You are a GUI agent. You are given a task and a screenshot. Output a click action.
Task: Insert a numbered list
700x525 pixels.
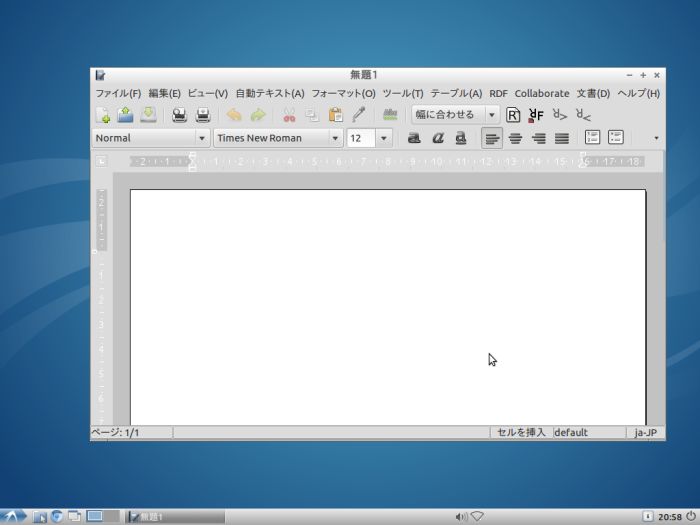[x=592, y=138]
